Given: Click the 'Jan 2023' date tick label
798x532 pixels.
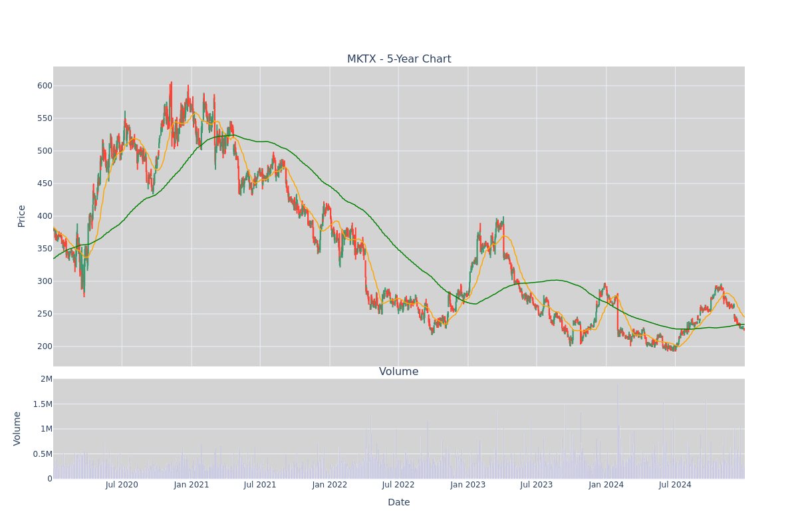Looking at the screenshot, I should pos(468,485).
